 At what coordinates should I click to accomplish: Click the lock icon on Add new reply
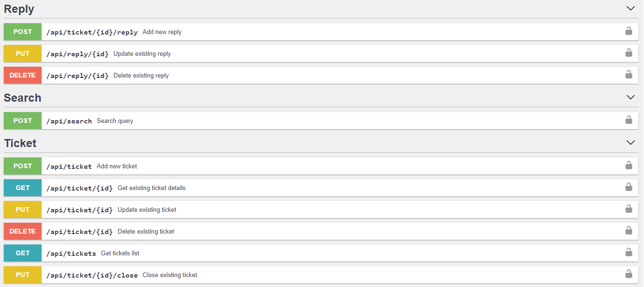coord(629,31)
